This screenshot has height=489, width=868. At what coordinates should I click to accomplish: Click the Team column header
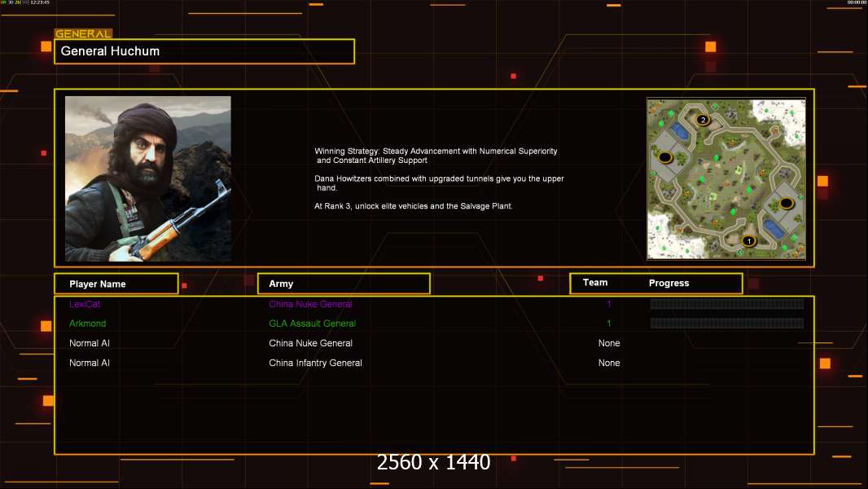(x=595, y=283)
